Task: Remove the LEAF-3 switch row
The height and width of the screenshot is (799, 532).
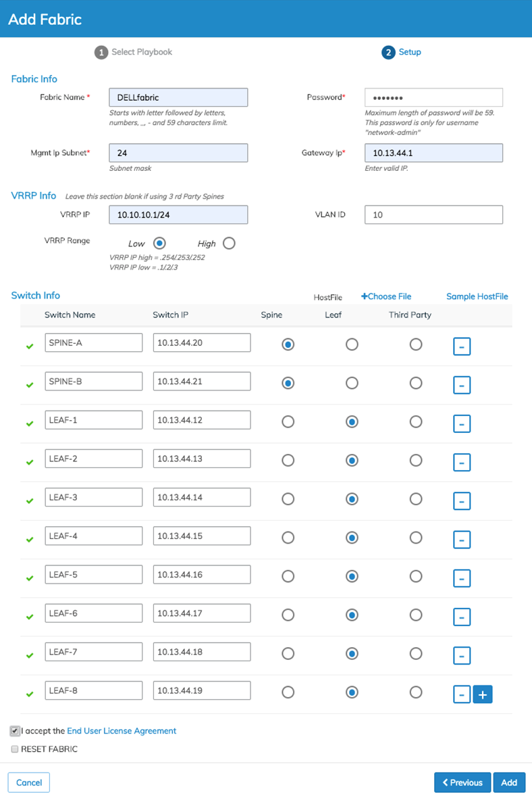Action: tap(462, 501)
